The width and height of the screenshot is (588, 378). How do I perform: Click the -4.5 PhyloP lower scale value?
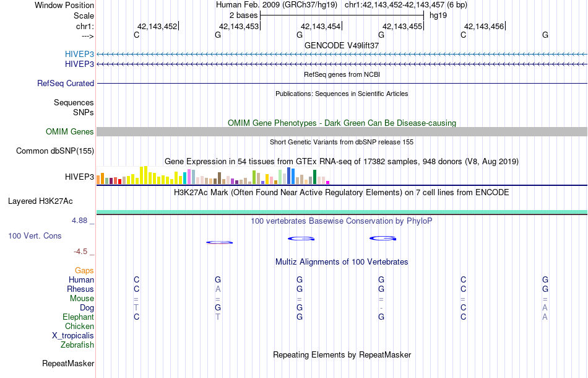pos(80,252)
